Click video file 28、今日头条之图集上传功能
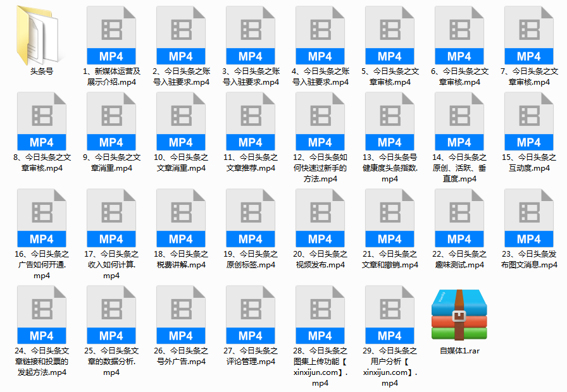Viewport: 567px width, 392px height. click(x=320, y=315)
